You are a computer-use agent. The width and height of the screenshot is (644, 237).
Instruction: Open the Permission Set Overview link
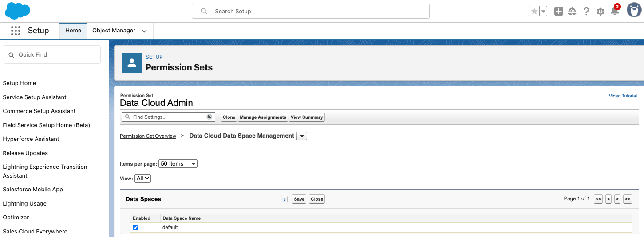(x=148, y=136)
